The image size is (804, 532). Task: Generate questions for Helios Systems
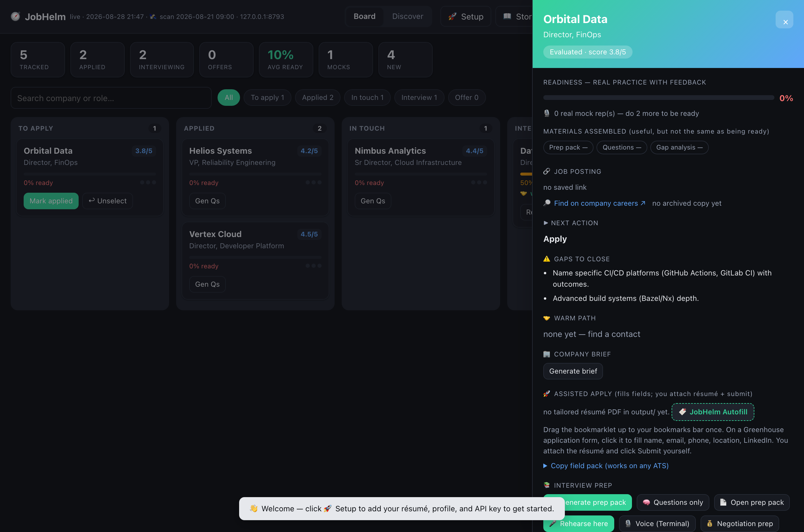(207, 201)
